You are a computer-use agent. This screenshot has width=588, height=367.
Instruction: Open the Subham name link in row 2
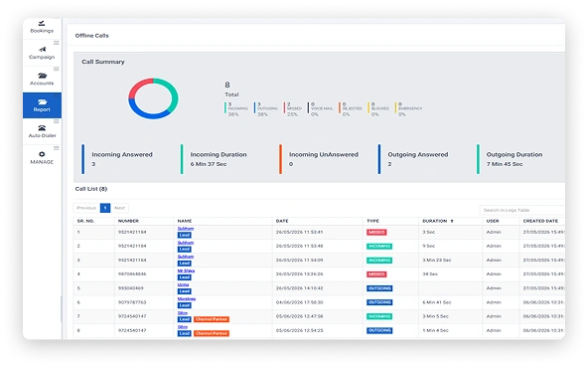[x=186, y=243]
